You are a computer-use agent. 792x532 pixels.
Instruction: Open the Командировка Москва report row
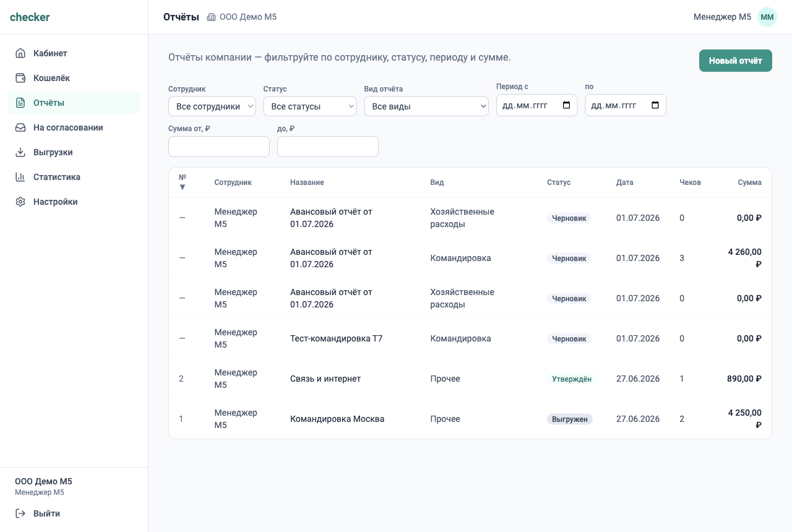(x=470, y=419)
